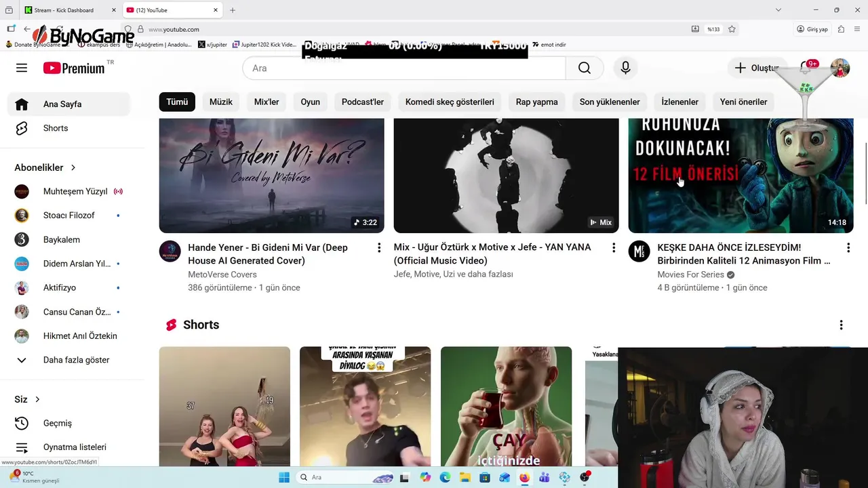Click the search magnifier button
Screen dimensions: 868x488
click(x=585, y=68)
